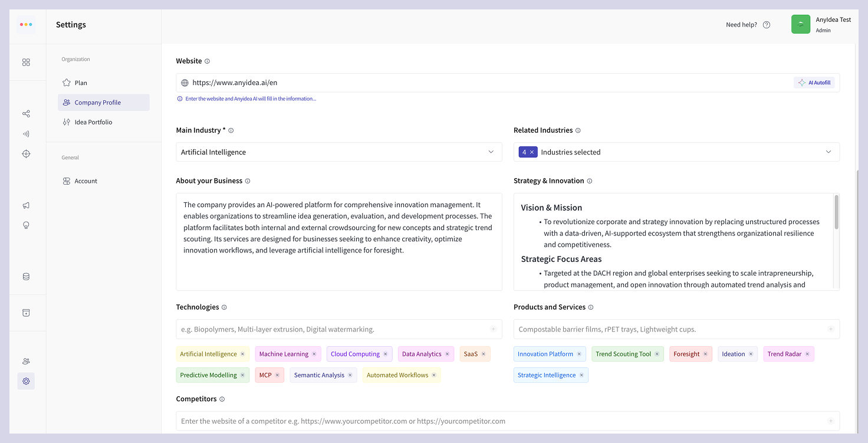Expand the Main Industry dropdown
Screen dimensions: 868x443
pos(491,152)
